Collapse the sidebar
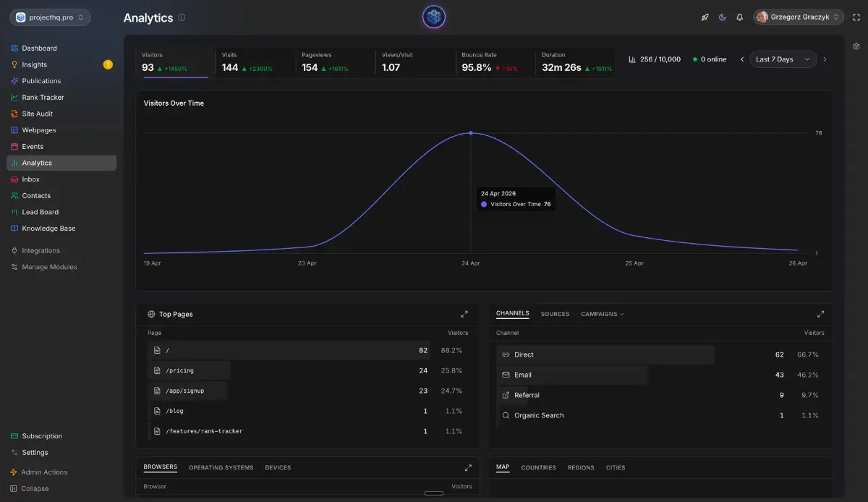 pos(35,488)
